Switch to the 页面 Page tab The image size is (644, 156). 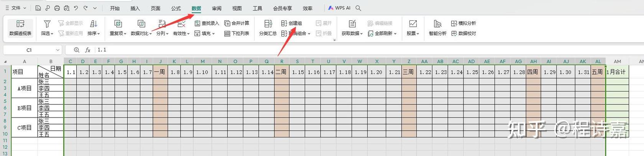[x=156, y=8]
